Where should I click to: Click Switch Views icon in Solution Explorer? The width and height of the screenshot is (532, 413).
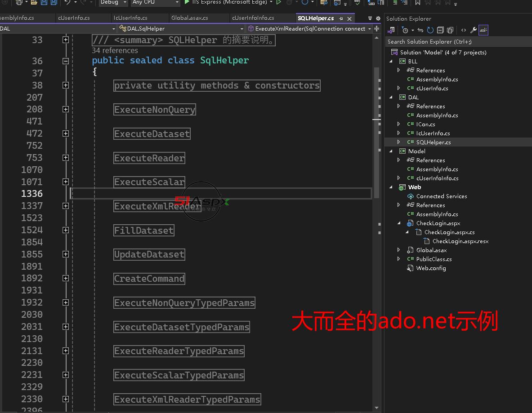[391, 30]
